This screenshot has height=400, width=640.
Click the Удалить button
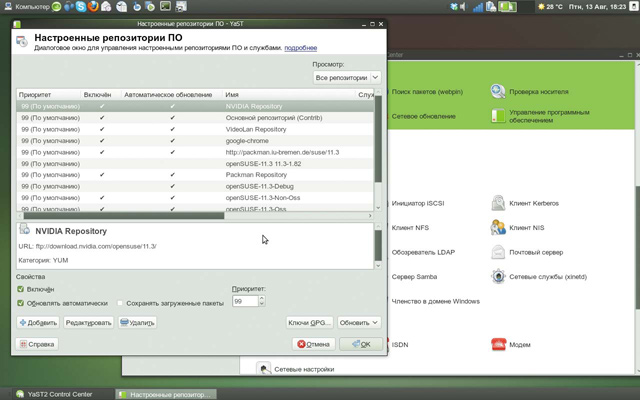(137, 322)
